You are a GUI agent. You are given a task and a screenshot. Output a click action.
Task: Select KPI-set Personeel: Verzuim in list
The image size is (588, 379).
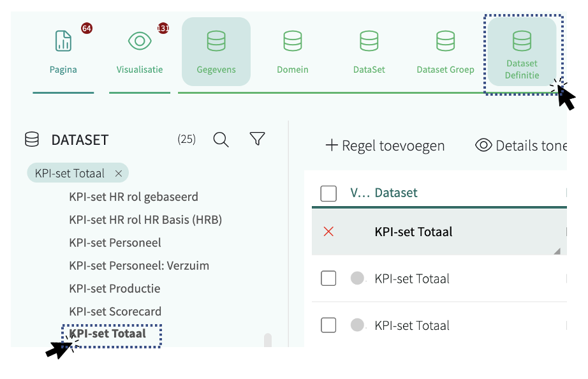coord(139,265)
